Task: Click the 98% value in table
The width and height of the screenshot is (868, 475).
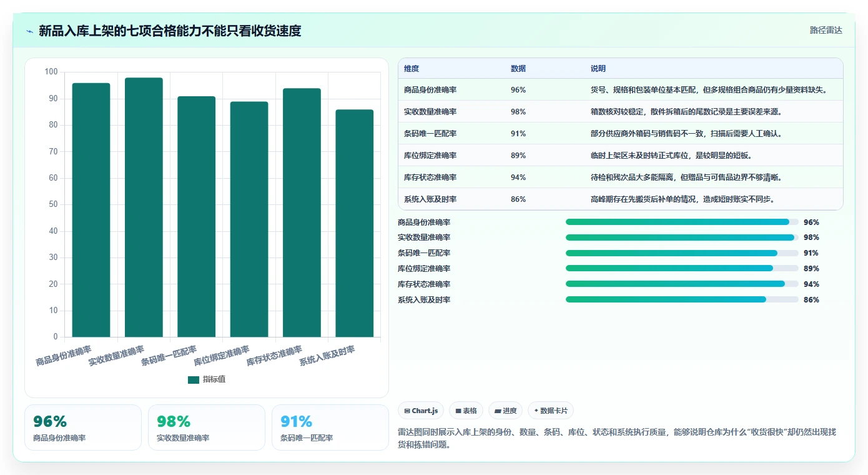Action: click(x=518, y=111)
